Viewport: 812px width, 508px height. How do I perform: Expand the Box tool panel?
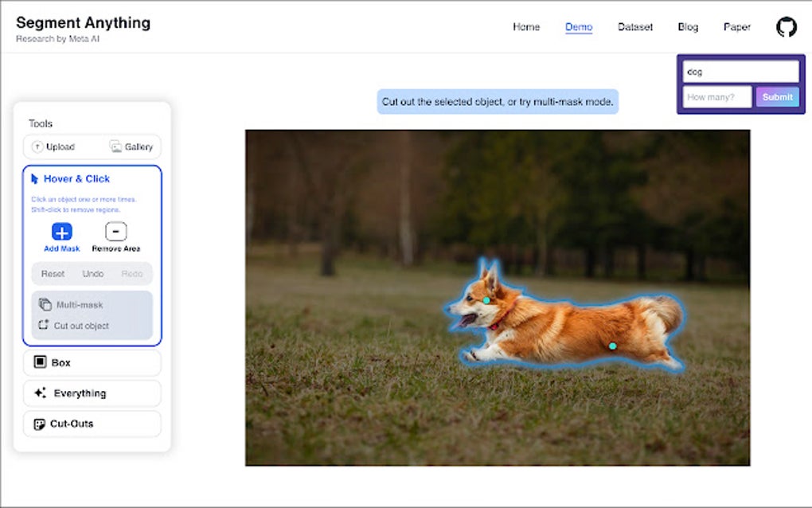pyautogui.click(x=92, y=362)
